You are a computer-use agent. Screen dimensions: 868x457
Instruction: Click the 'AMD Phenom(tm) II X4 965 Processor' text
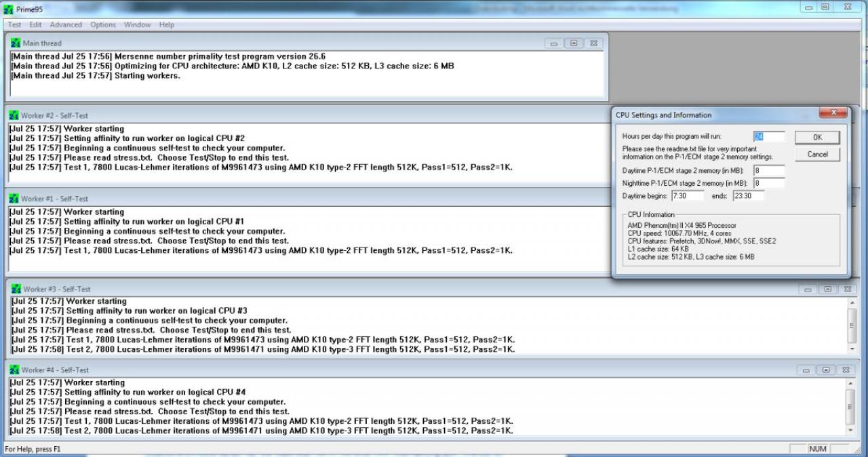pos(682,225)
